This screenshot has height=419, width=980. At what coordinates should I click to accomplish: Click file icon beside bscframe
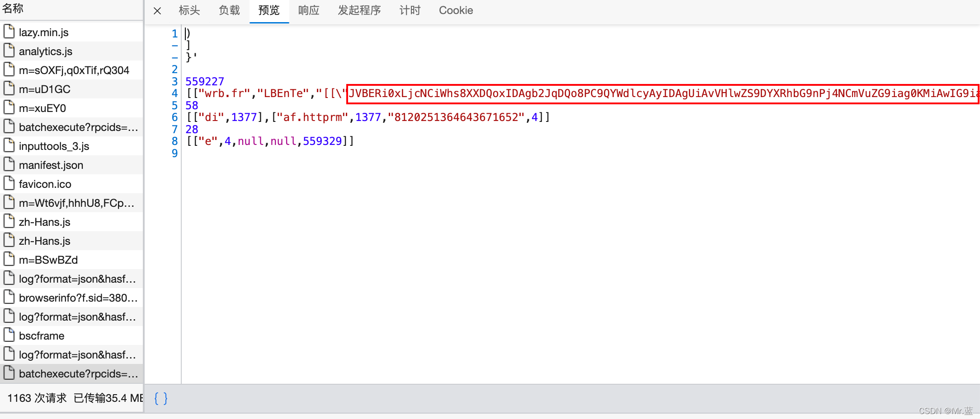pos(9,335)
